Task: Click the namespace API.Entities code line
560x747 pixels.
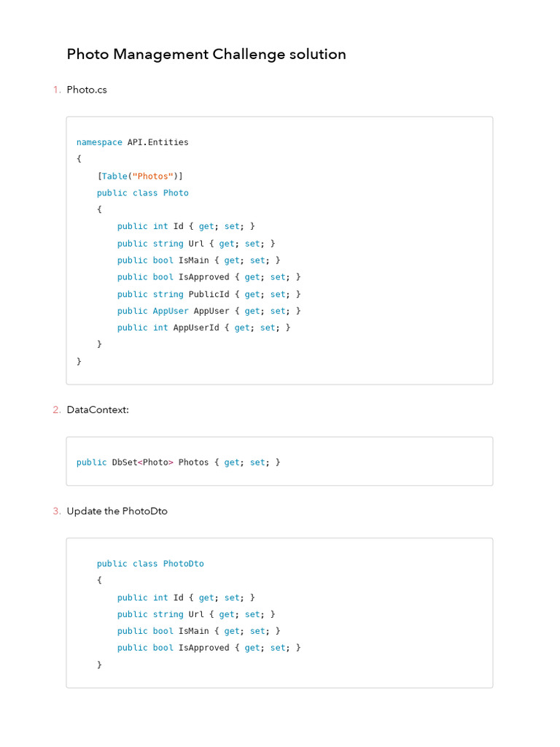Action: tap(132, 142)
